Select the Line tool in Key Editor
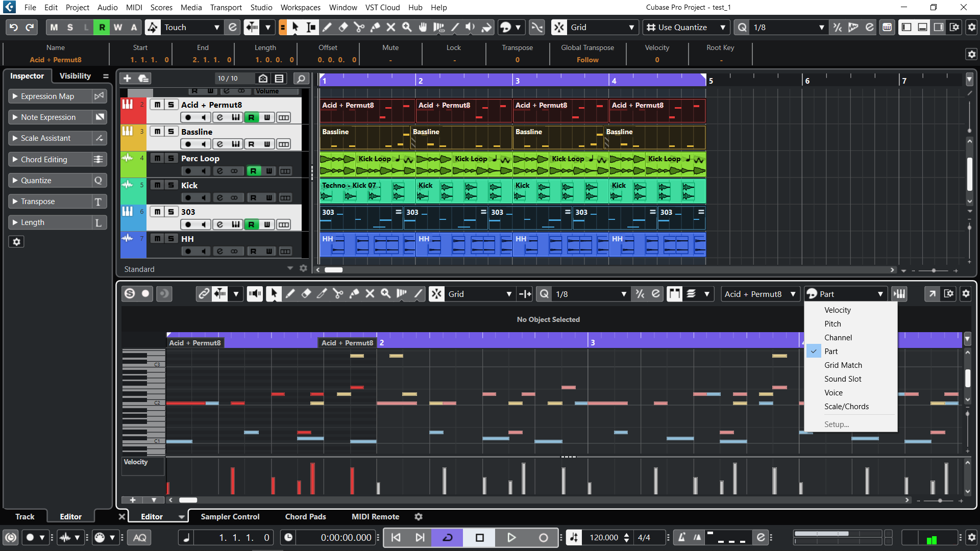 418,294
